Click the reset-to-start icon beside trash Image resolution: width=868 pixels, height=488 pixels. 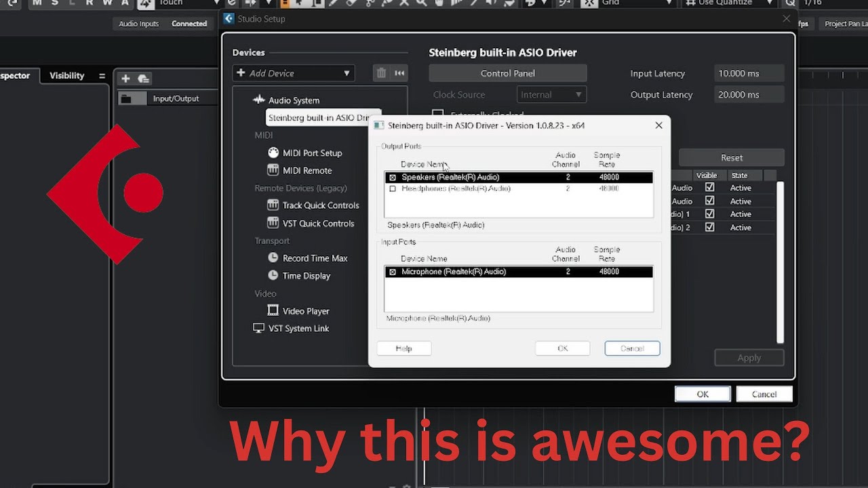(399, 73)
